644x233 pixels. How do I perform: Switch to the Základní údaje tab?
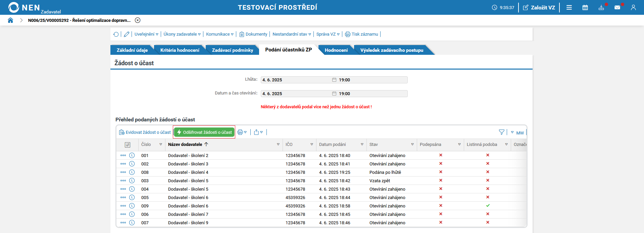[x=132, y=50]
